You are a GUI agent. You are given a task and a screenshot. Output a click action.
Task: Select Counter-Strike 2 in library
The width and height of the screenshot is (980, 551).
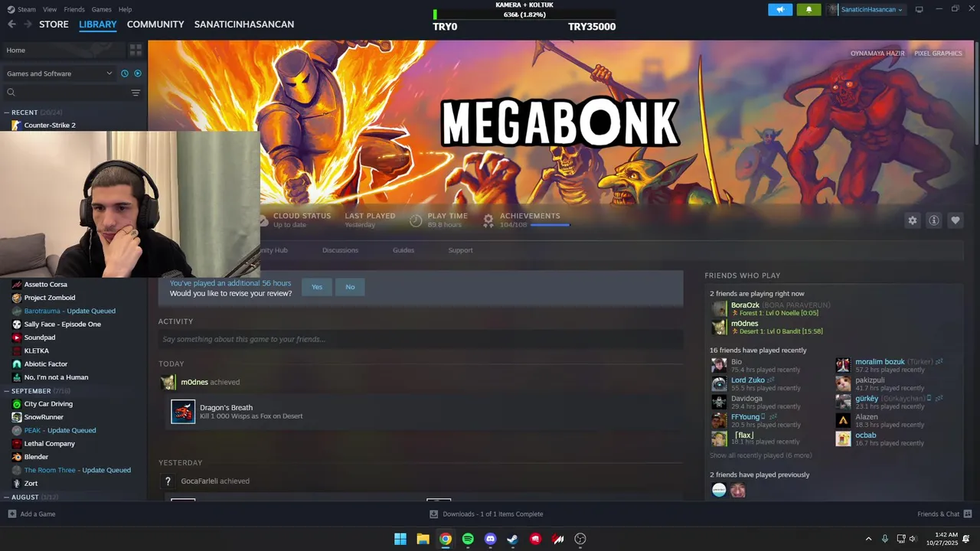[50, 126]
